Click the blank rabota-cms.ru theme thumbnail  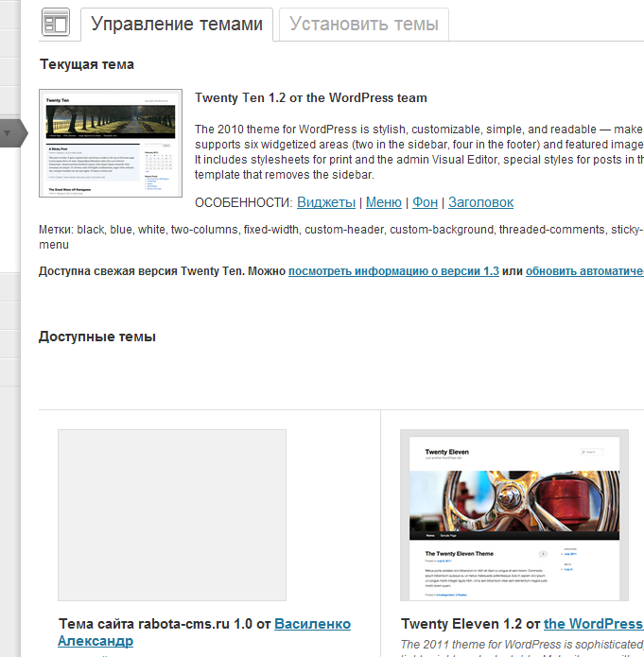point(172,515)
